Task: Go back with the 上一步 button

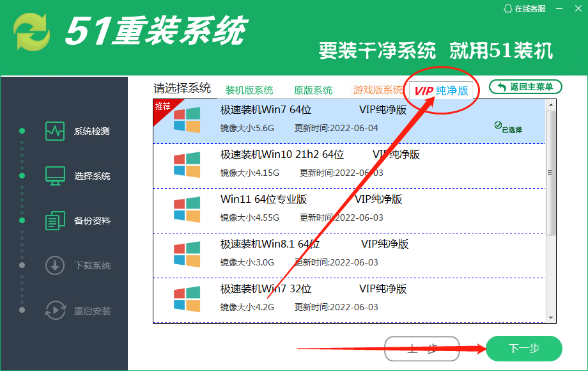Action: point(422,349)
